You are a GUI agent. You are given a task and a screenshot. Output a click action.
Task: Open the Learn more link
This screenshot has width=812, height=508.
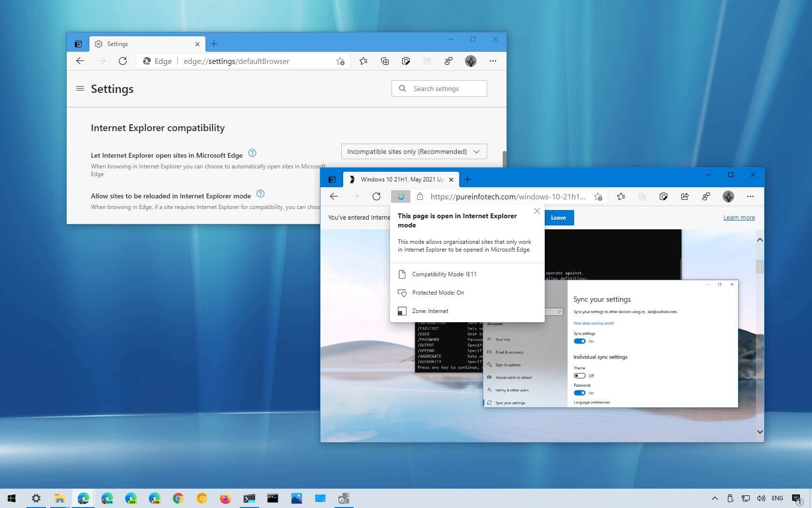coord(739,218)
